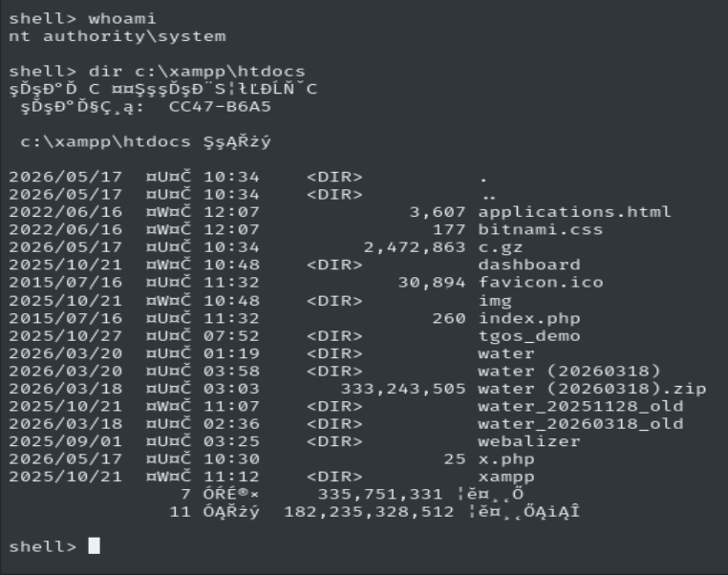Viewport: 728px width, 575px height.
Task: Click the volume serial CC47-B6A5
Action: pyautogui.click(x=220, y=107)
